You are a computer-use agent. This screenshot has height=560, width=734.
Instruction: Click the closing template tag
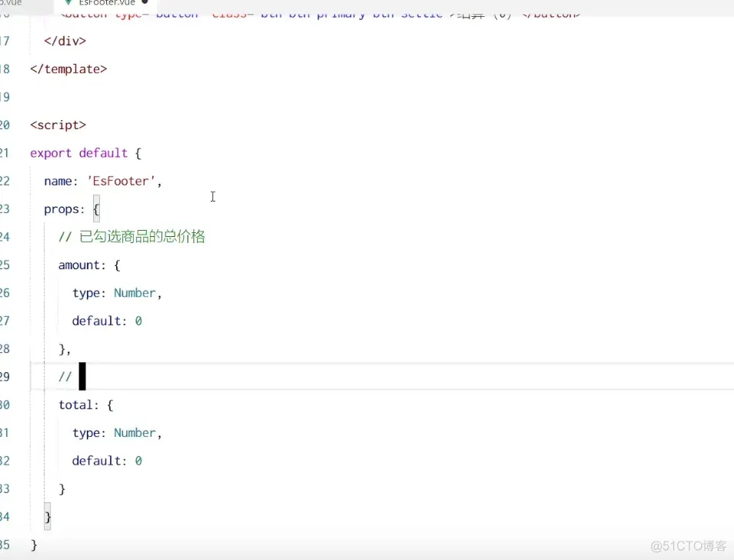(x=68, y=69)
